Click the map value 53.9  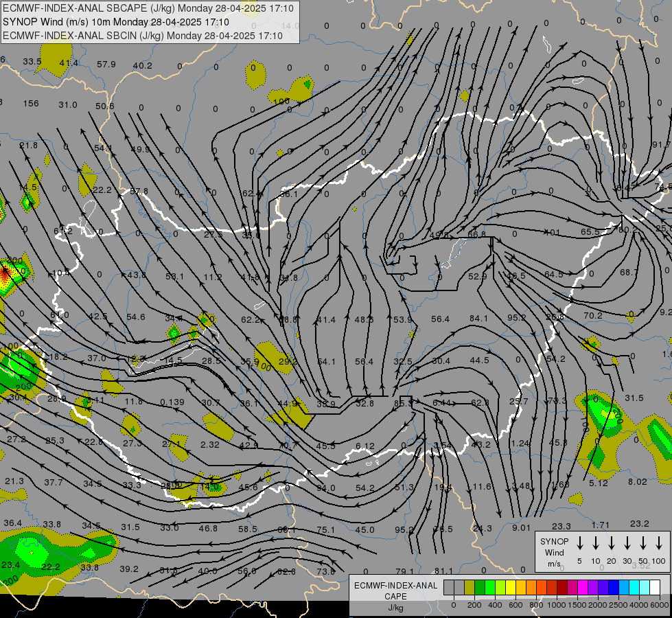pos(402,319)
